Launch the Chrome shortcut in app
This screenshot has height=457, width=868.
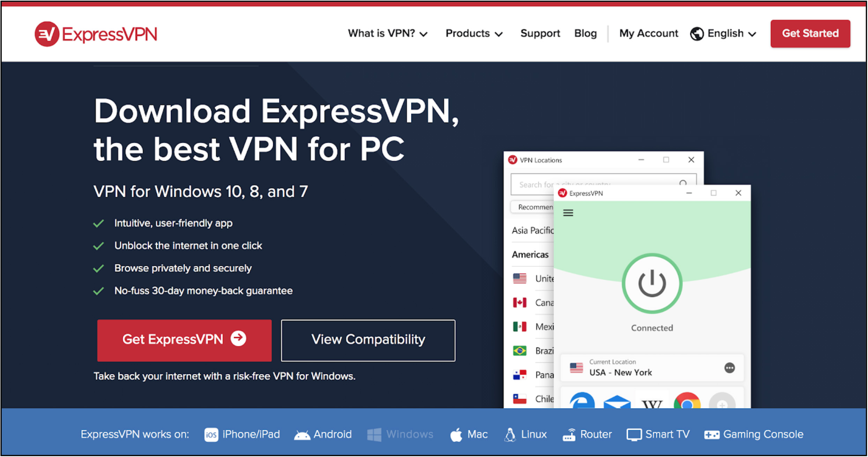coord(687,400)
